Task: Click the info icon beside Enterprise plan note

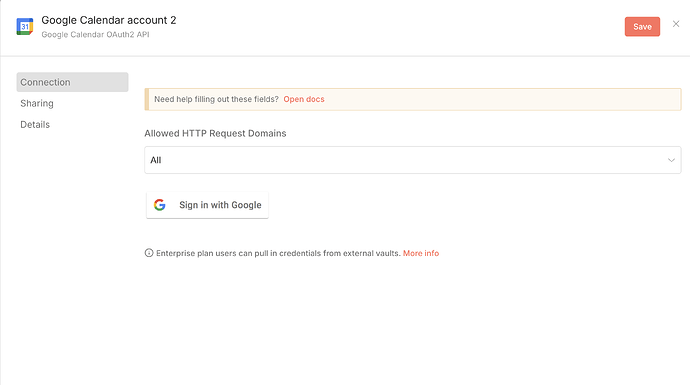Action: pyautogui.click(x=149, y=253)
